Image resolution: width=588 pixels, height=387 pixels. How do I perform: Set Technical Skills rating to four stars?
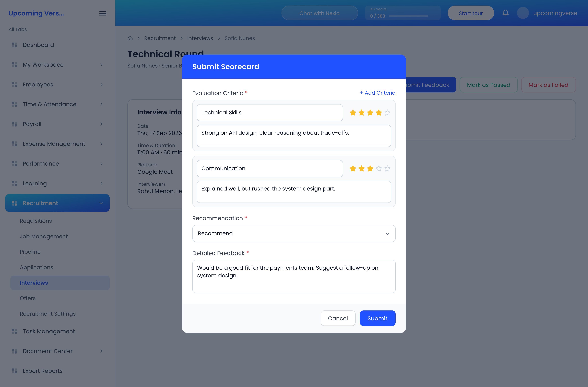coord(379,113)
